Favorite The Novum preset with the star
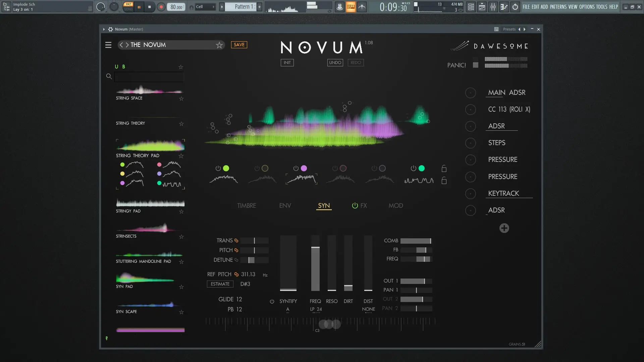Screen dimensions: 644x362 [x=219, y=45]
